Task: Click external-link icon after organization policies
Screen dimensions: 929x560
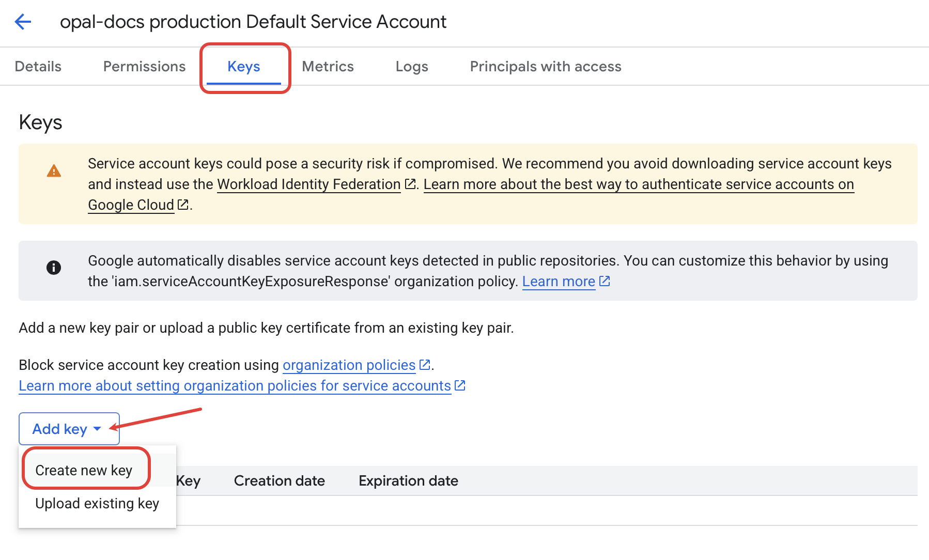Action: point(425,365)
